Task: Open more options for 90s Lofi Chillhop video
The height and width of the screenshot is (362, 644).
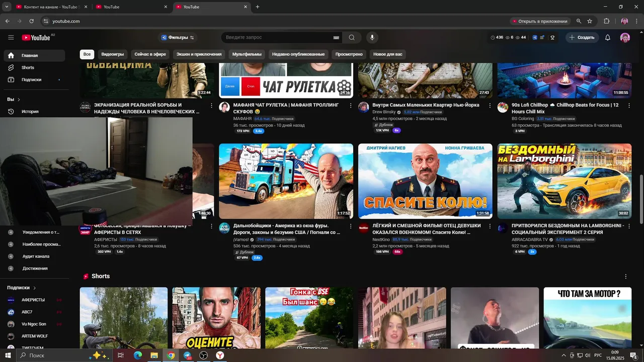Action: (x=629, y=106)
